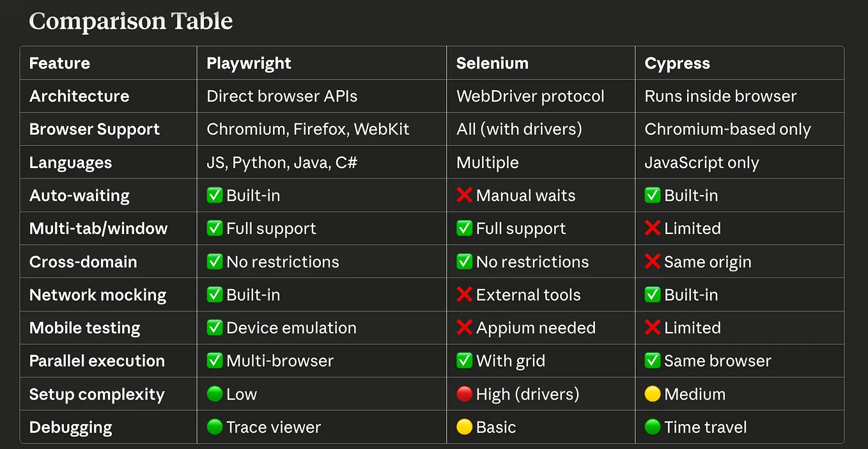Viewport: 868px width, 449px height.
Task: Click the green circle beside Trace viewer
Action: pos(215,427)
